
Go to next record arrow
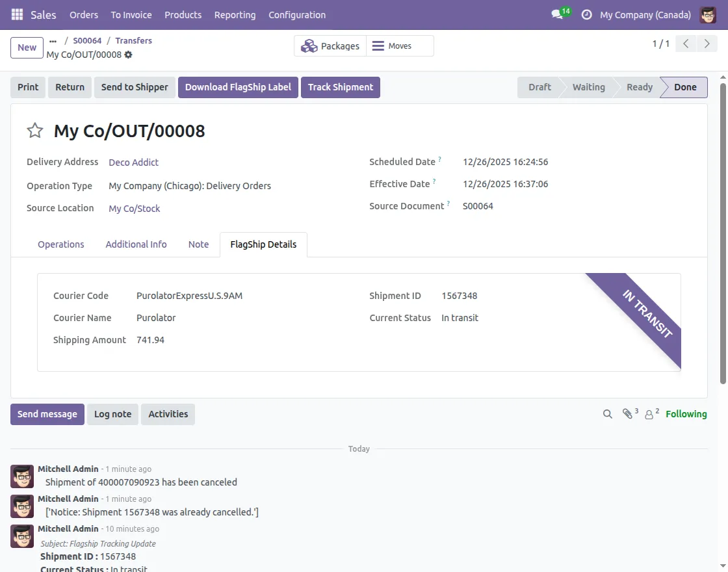[x=706, y=44]
